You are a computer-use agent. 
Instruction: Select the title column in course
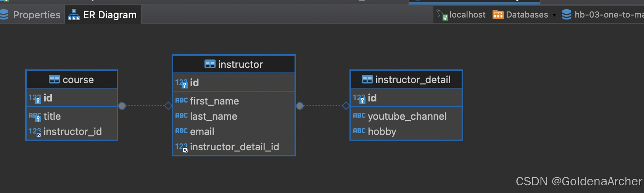[72, 116]
